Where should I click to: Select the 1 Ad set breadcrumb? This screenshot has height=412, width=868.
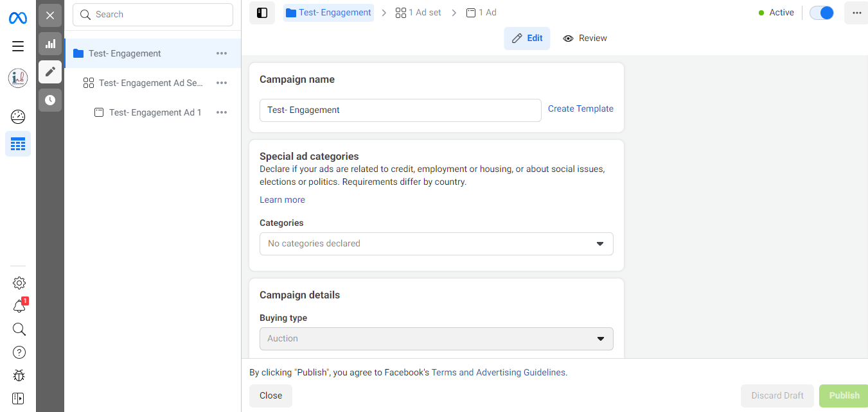pyautogui.click(x=418, y=13)
